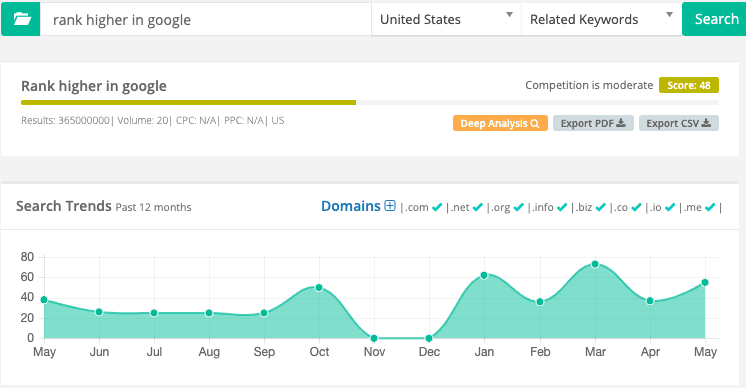The image size is (746, 388).
Task: Click the green folder icon button
Action: pos(20,19)
